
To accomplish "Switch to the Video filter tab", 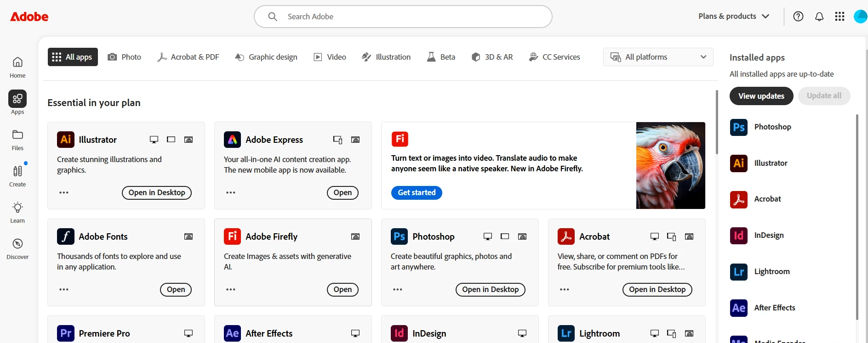I will click(x=330, y=57).
